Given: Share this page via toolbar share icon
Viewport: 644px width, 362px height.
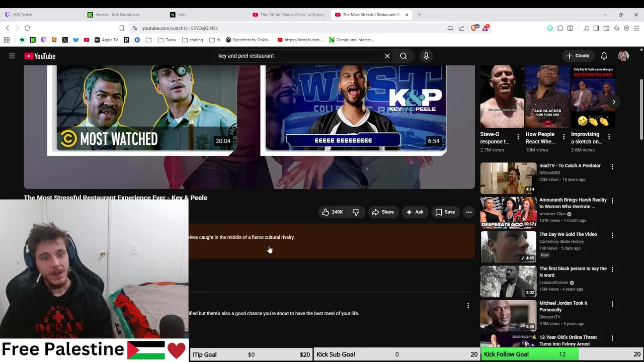Looking at the screenshot, I should click(461, 28).
